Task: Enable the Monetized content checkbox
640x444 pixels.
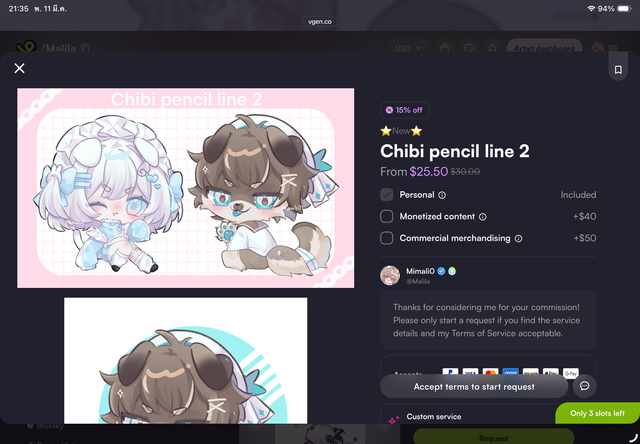Action: (387, 216)
